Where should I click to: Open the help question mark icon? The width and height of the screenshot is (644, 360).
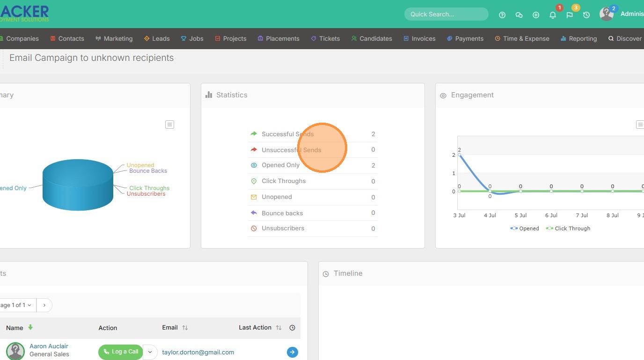[x=502, y=15]
